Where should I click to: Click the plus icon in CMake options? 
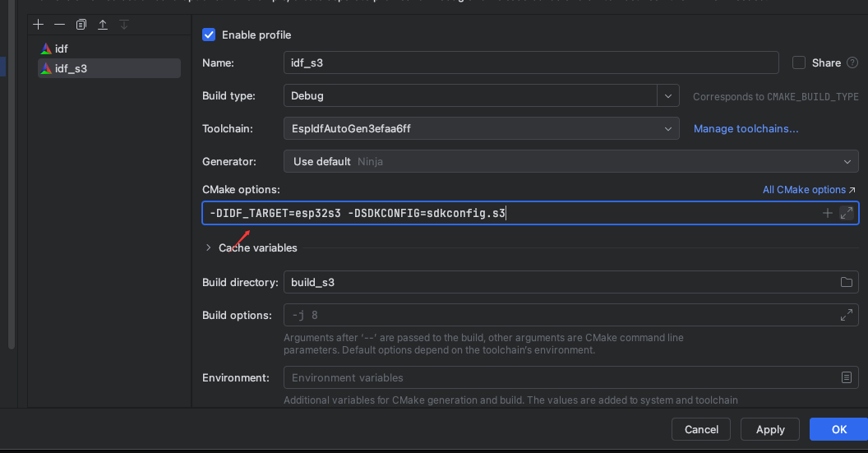coord(828,214)
